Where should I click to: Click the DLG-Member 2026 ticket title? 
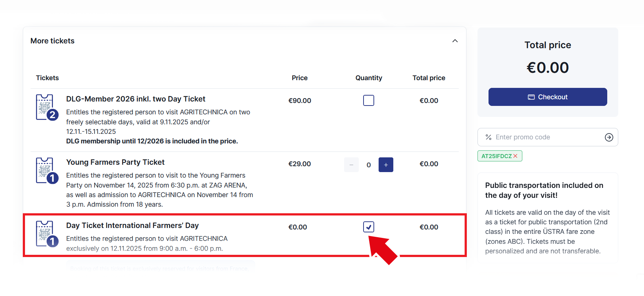click(136, 99)
